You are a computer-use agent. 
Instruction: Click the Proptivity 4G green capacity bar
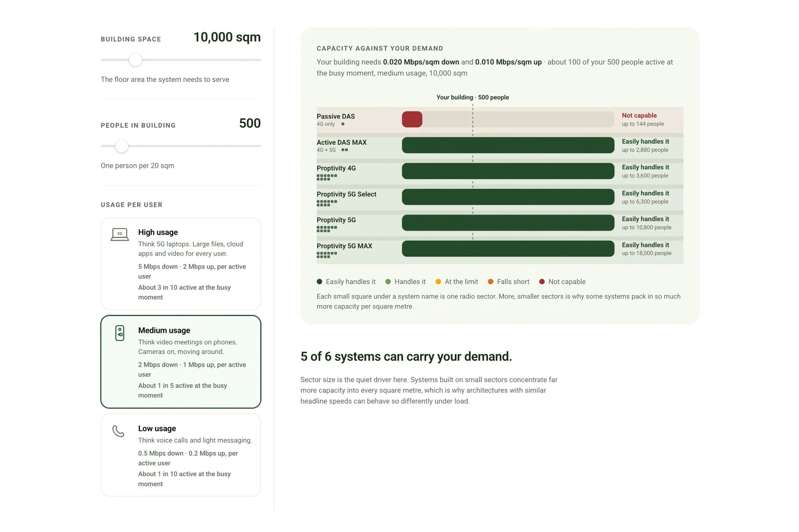coord(508,171)
